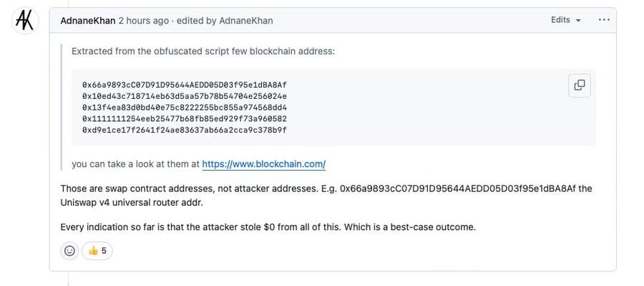Click the 'Extracted from the obfuscated script' quote

click(203, 52)
